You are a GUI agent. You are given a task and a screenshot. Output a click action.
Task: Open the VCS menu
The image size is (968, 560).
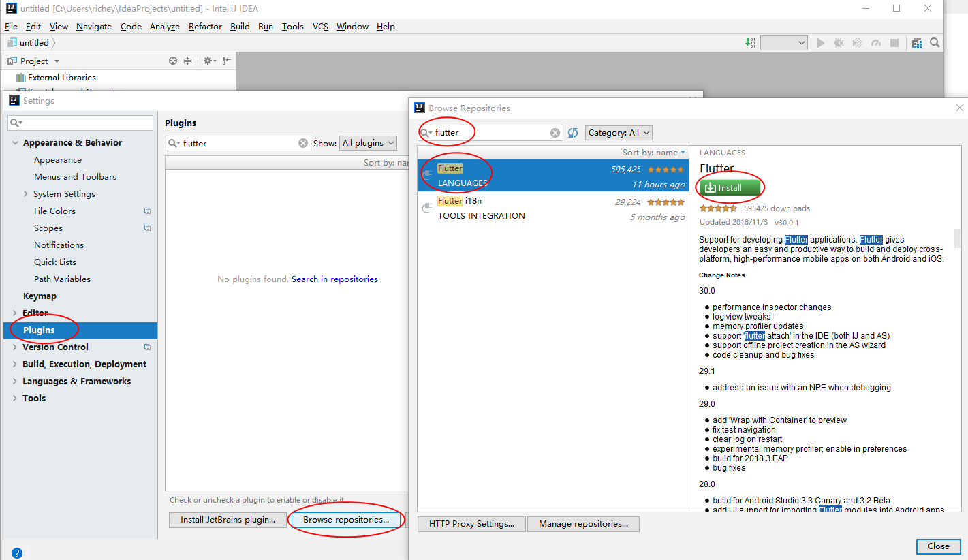[320, 27]
